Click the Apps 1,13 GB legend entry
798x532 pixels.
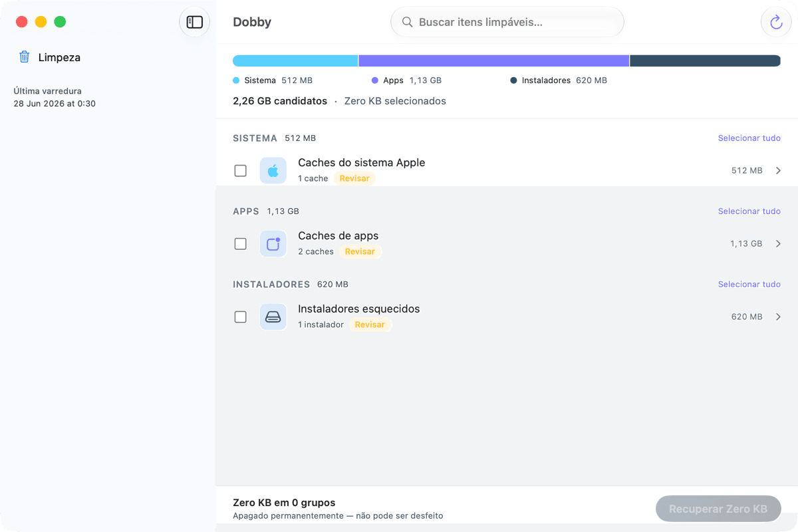tap(406, 80)
